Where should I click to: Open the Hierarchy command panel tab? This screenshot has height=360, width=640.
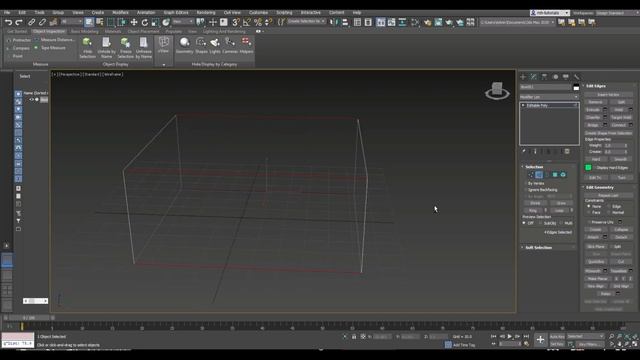click(544, 77)
